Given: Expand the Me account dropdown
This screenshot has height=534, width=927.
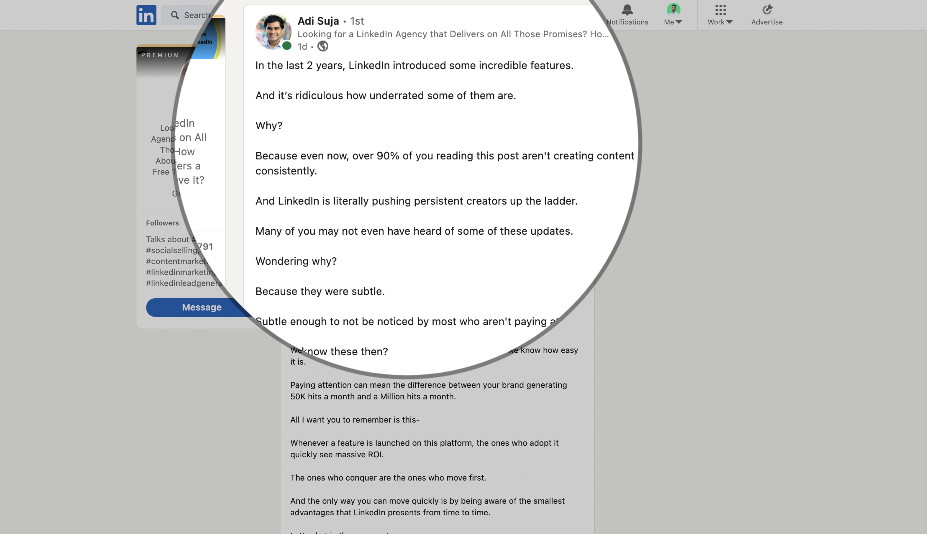Looking at the screenshot, I should (673, 14).
